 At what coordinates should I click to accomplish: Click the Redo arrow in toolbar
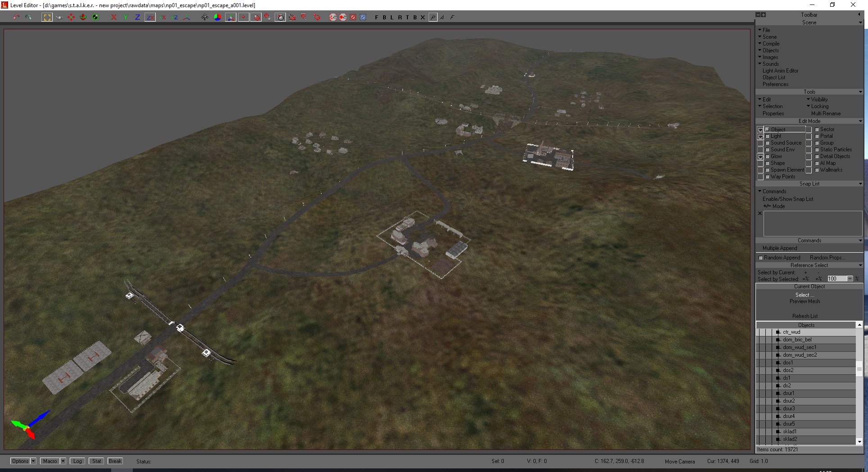29,17
